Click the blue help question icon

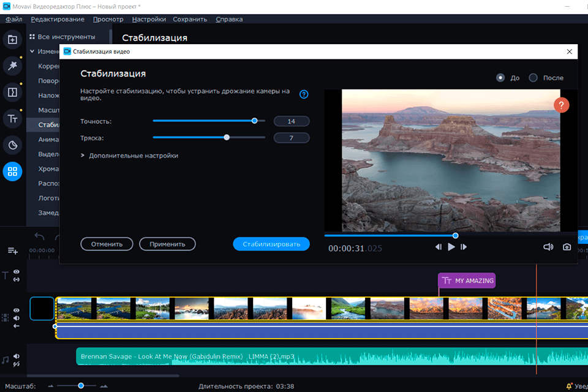(303, 94)
